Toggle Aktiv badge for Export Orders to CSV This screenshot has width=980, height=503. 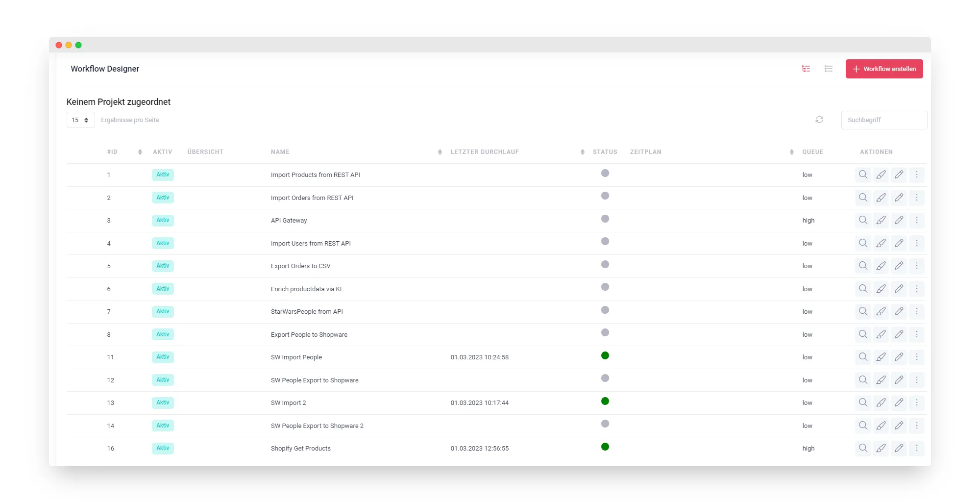[x=163, y=266]
